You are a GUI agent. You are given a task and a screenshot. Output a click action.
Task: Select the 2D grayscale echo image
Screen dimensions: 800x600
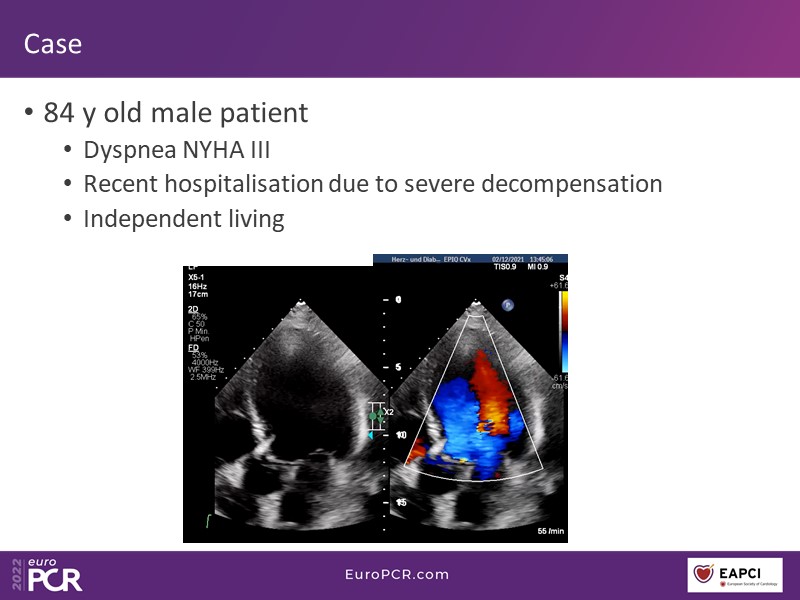click(280, 420)
